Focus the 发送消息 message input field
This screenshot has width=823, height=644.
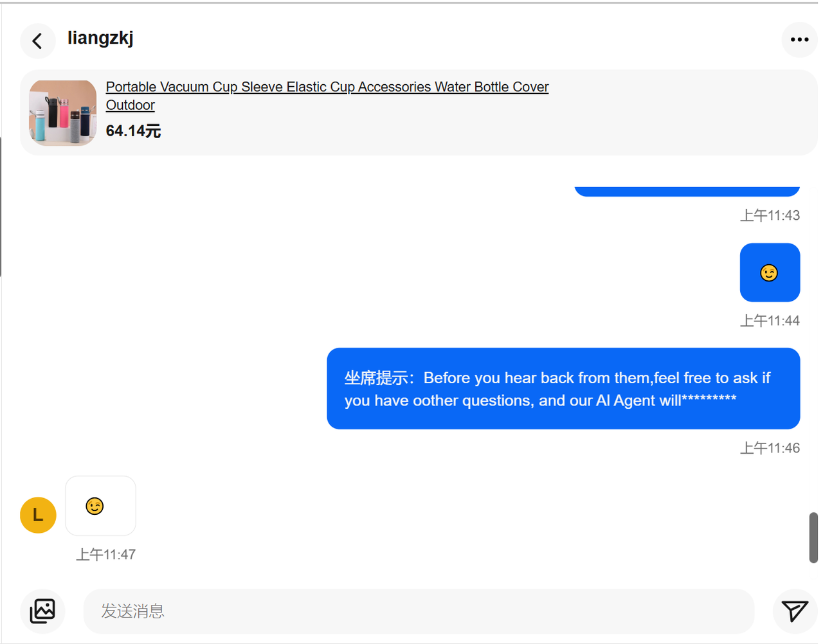(418, 611)
